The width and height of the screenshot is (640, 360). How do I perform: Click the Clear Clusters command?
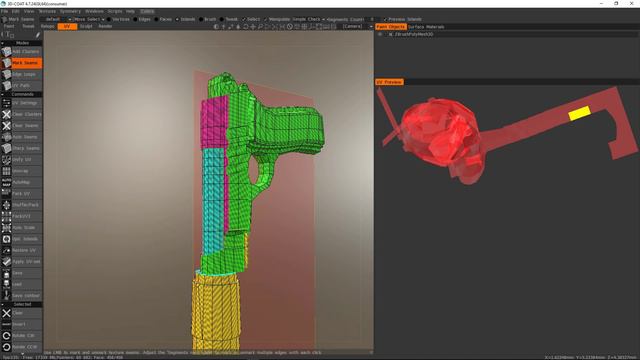coord(22,114)
